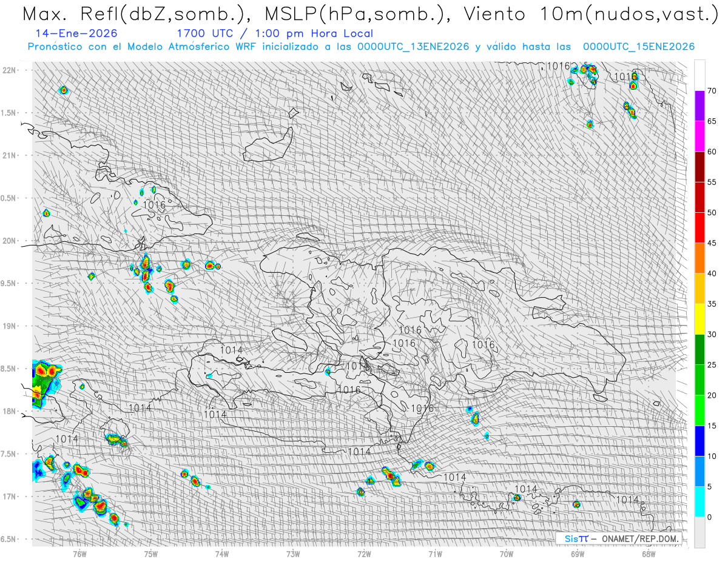Click the '68W' longitude axis label
Image resolution: width=728 pixels, height=562 pixels.
(649, 553)
